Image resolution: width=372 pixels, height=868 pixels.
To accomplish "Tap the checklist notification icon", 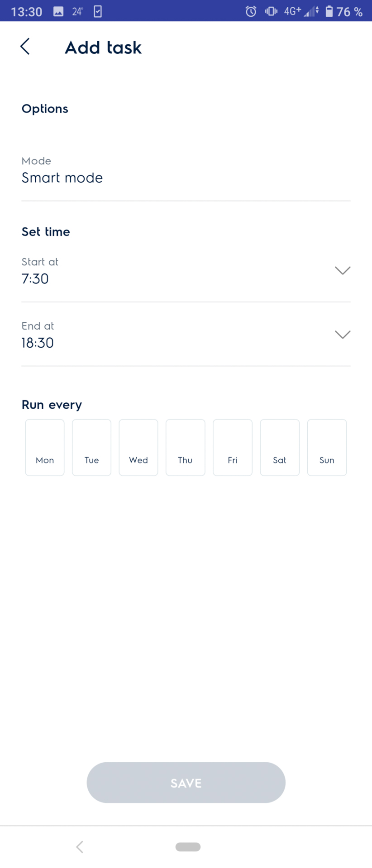I will tap(98, 11).
